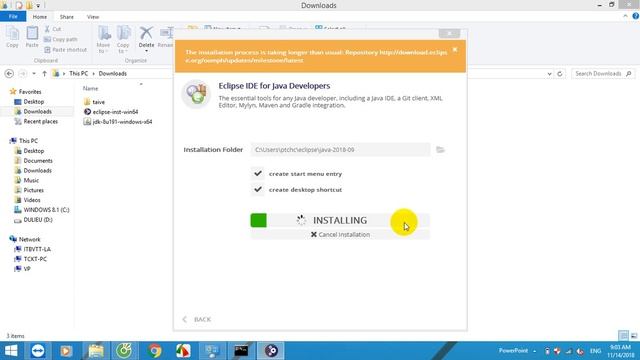Switch to details view icon in status bar
The image size is (640, 360).
click(623, 336)
